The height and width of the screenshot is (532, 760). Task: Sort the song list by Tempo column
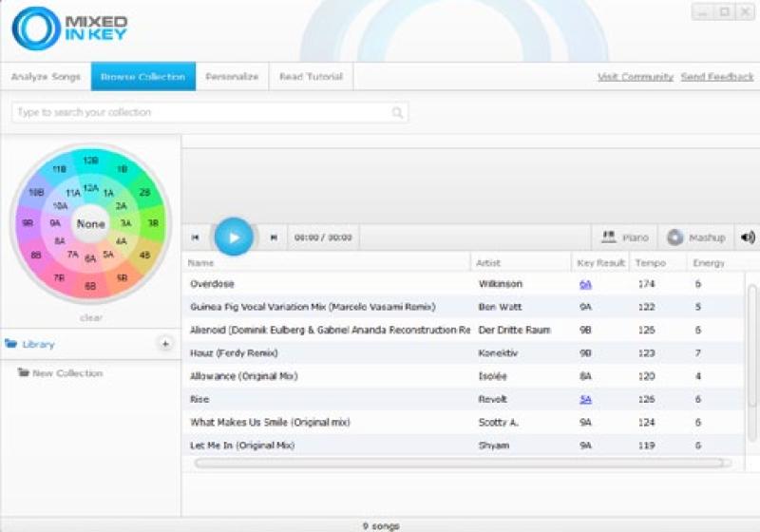tap(651, 263)
